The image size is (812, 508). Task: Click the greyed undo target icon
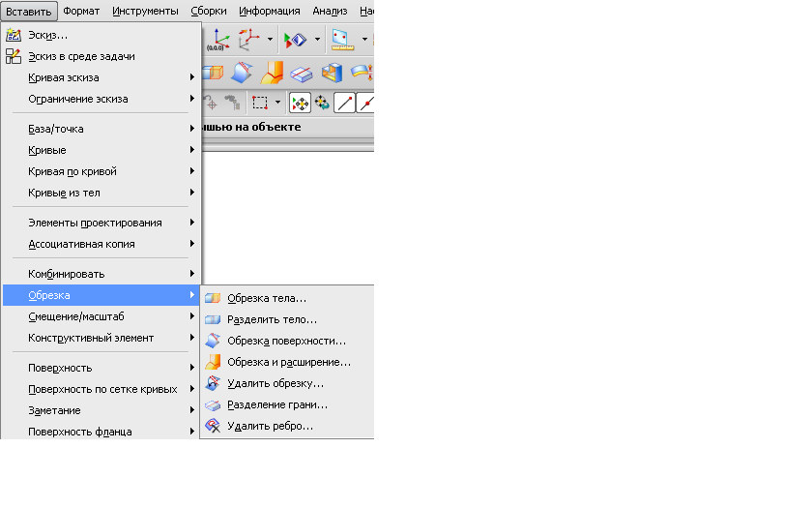click(x=211, y=103)
